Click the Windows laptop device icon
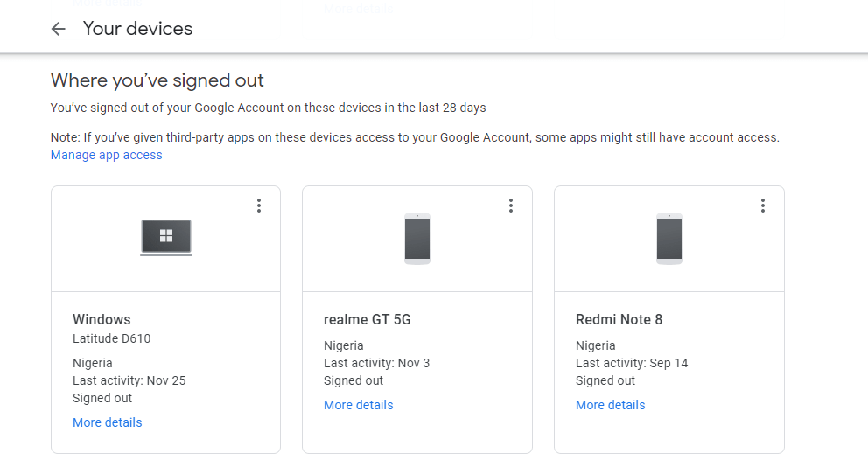 (166, 237)
